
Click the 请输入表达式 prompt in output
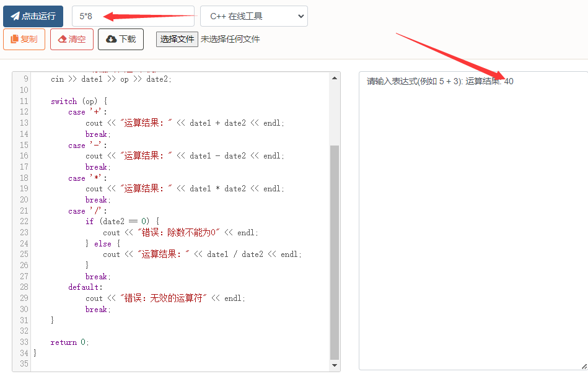[415, 81]
